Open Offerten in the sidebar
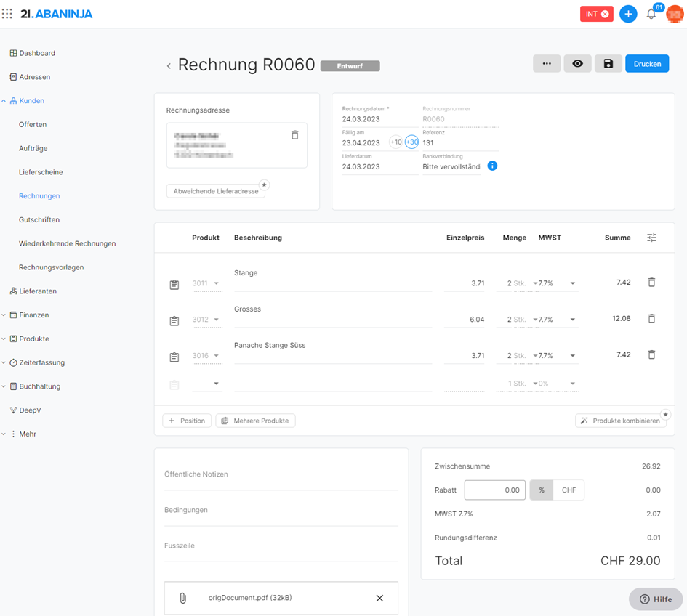687x616 pixels. coord(33,125)
